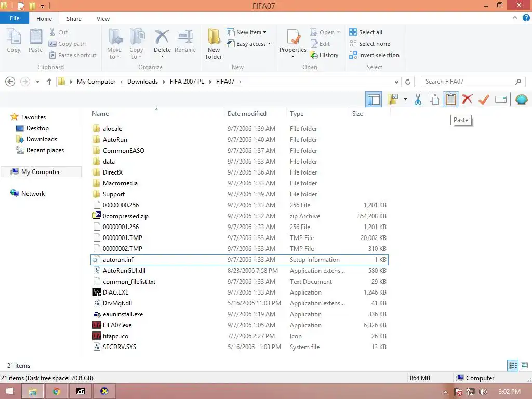This screenshot has width=532, height=399.
Task: Click the red X Delete ribbon icon
Action: pos(162,37)
